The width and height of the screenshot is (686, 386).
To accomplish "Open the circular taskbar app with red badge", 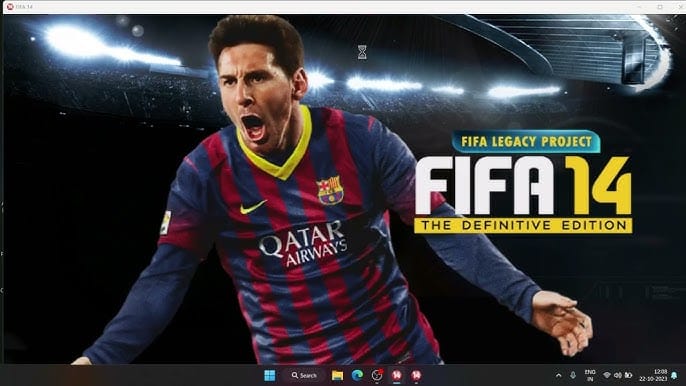I will coord(377,375).
